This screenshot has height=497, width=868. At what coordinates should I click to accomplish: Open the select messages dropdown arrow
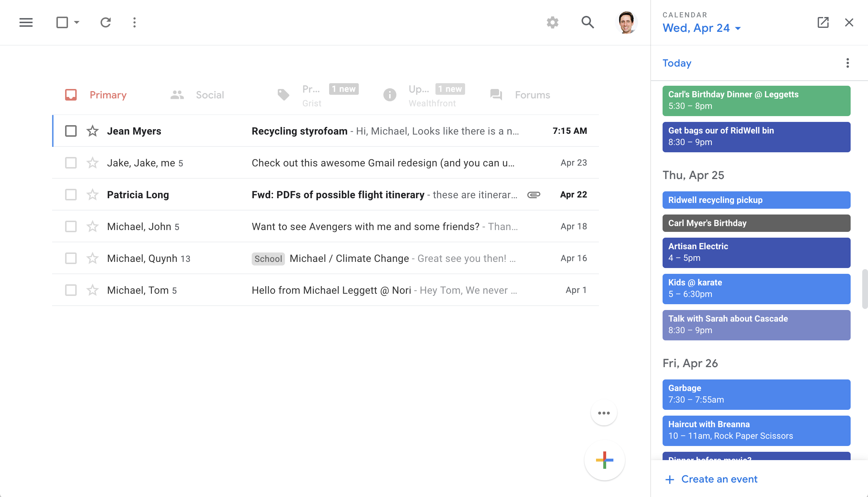(x=76, y=22)
